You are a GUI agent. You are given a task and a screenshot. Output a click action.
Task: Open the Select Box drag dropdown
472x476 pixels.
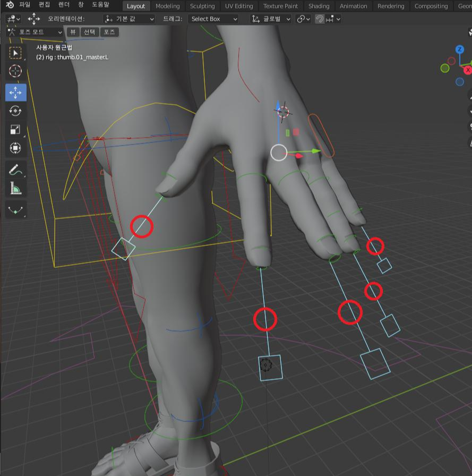coord(213,19)
